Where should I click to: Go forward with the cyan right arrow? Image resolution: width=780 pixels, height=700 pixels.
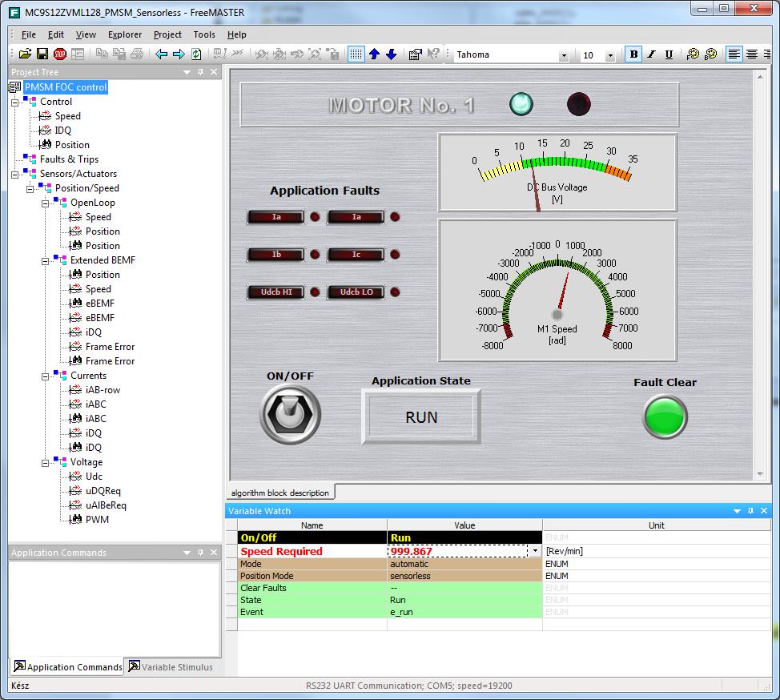[x=179, y=54]
